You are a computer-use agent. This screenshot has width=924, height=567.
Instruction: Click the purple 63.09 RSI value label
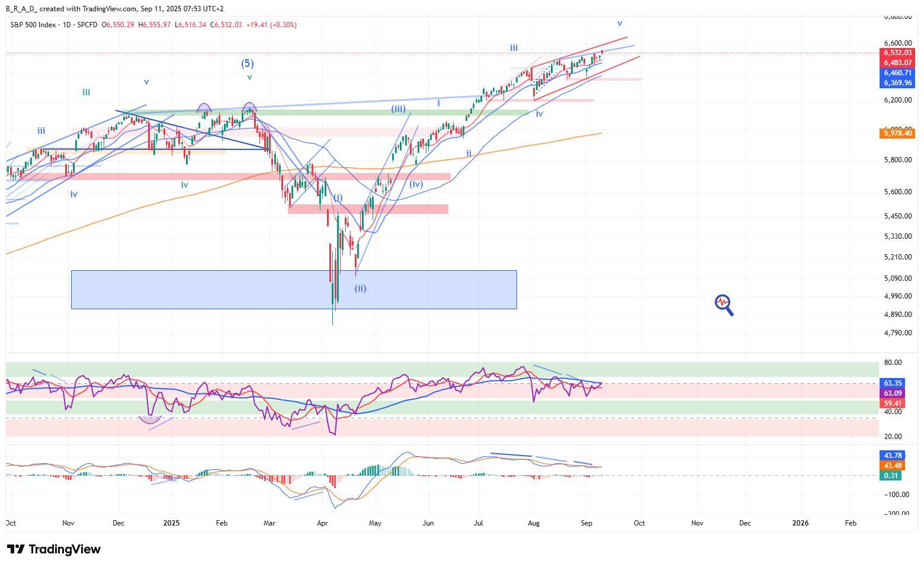pos(893,393)
